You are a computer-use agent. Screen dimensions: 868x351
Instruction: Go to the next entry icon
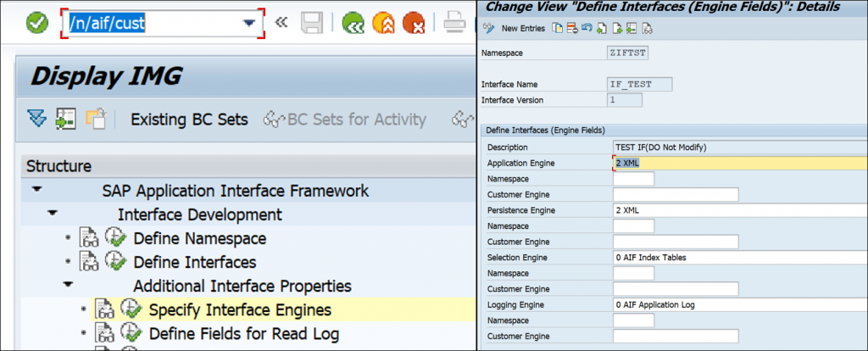(x=617, y=28)
